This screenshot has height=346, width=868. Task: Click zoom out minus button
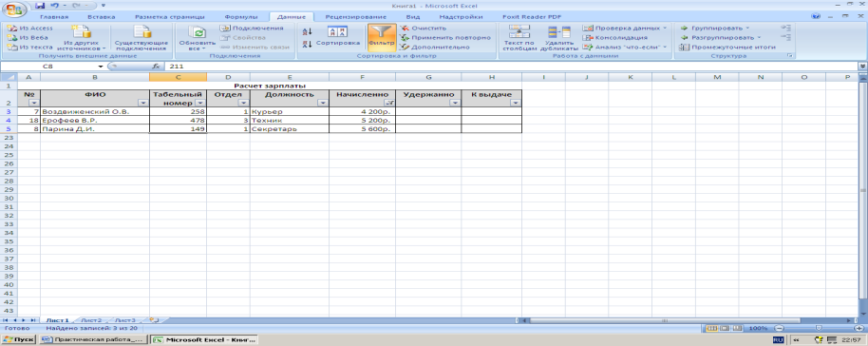coord(779,328)
